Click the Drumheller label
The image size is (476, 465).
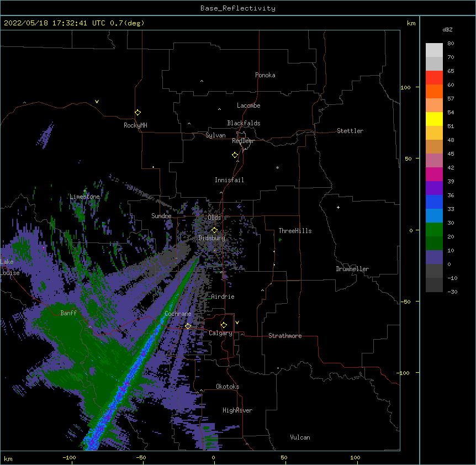click(x=352, y=269)
